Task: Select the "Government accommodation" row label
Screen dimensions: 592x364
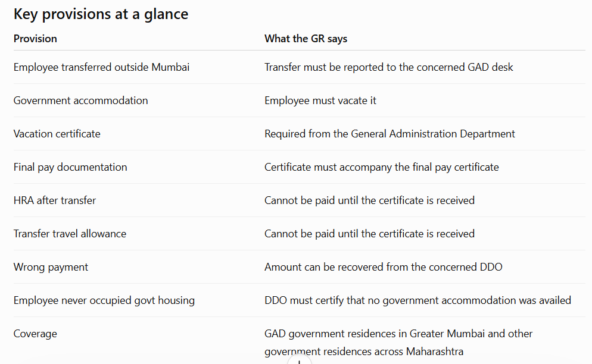Action: pos(81,101)
